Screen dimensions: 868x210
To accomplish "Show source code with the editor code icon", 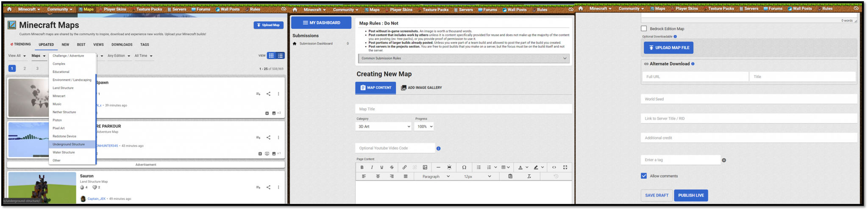I will click(554, 167).
